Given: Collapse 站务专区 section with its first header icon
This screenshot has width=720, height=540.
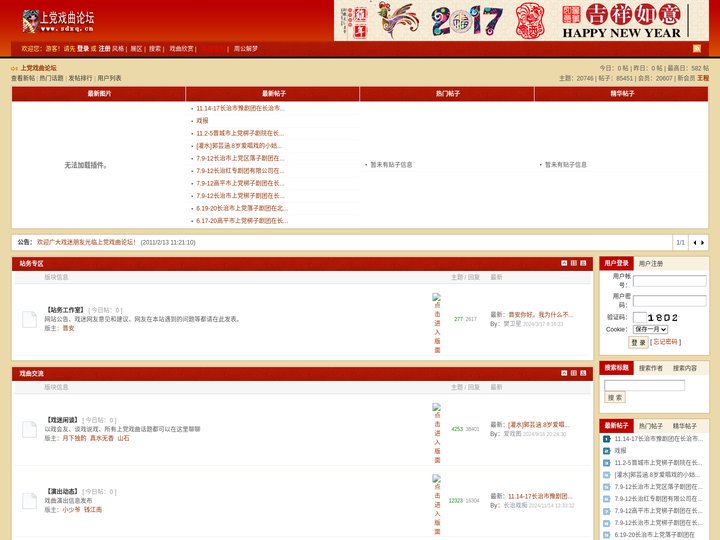Looking at the screenshot, I should tap(564, 263).
